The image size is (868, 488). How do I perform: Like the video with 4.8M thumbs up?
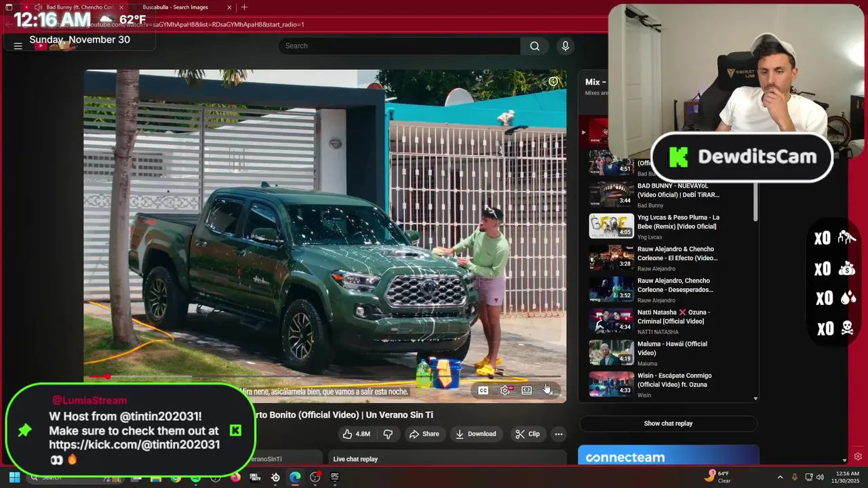(357, 434)
